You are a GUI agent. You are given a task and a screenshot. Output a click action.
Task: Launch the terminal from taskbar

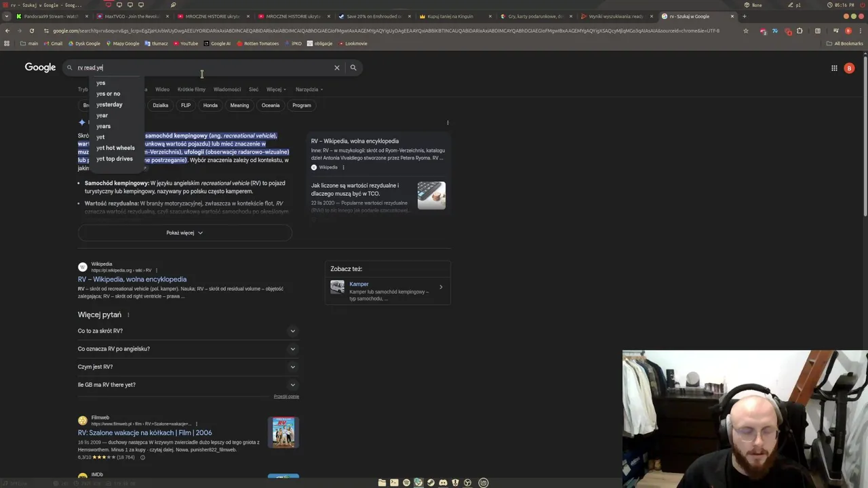click(394, 483)
